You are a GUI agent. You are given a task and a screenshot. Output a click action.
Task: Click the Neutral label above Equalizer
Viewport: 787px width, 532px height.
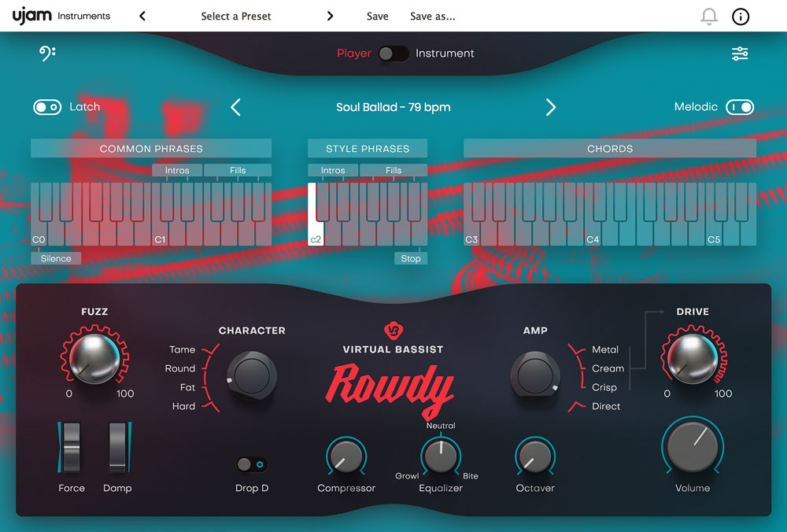pyautogui.click(x=441, y=426)
